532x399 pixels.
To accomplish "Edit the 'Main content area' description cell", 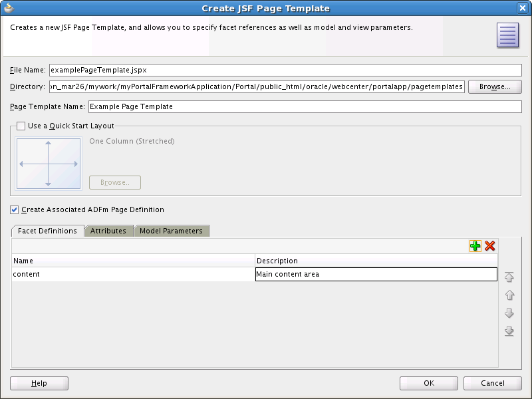I will (x=376, y=274).
